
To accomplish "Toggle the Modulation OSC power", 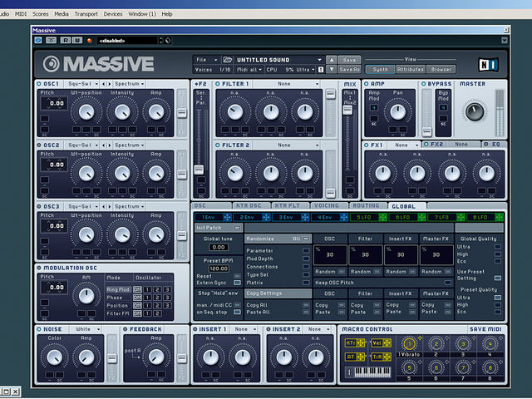I will click(x=39, y=268).
